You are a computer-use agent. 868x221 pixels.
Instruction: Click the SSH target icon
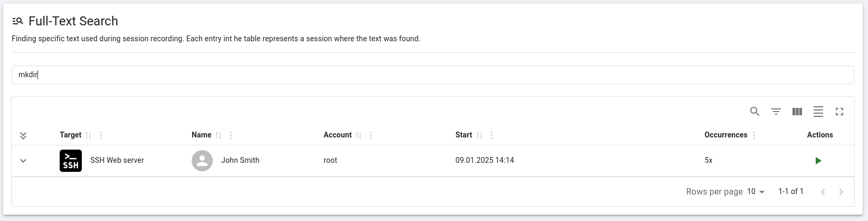click(71, 161)
